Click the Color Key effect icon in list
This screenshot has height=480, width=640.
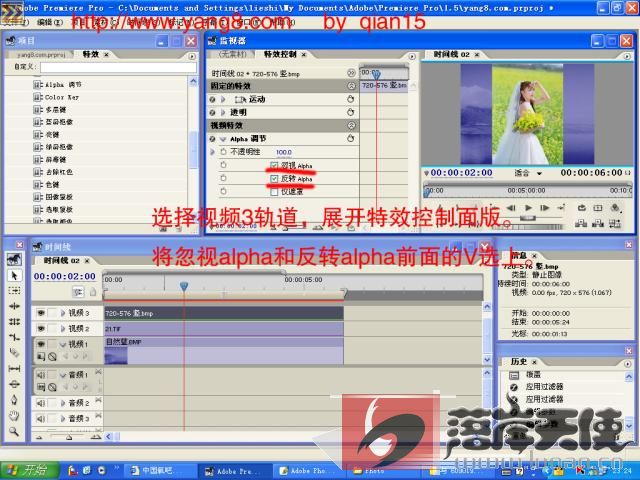(x=38, y=97)
